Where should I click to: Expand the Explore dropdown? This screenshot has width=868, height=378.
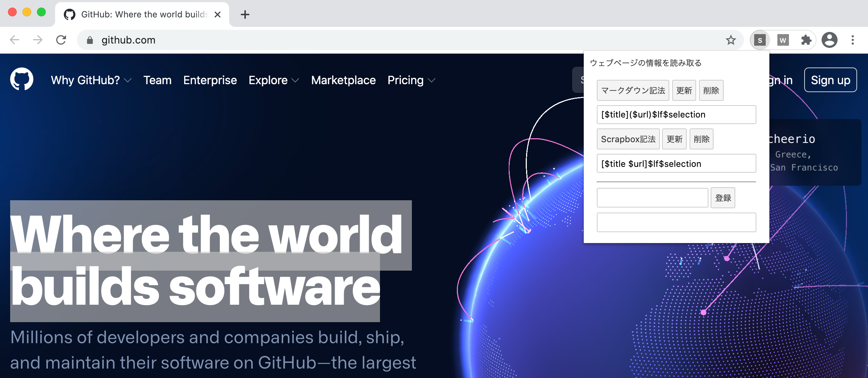pos(274,80)
